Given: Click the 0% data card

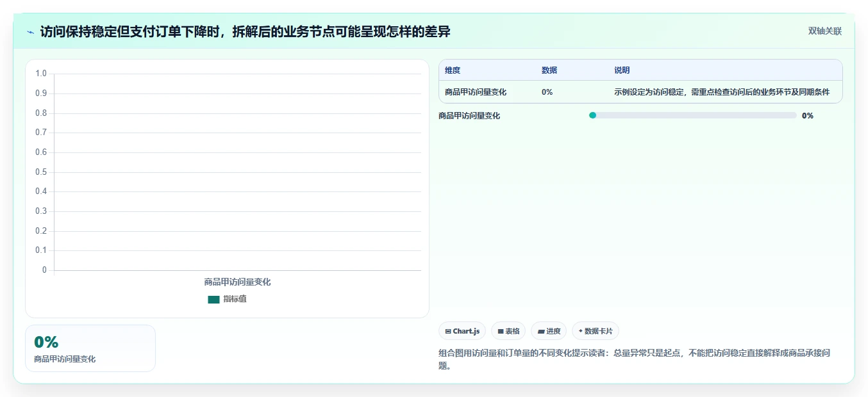Looking at the screenshot, I should click(x=90, y=348).
